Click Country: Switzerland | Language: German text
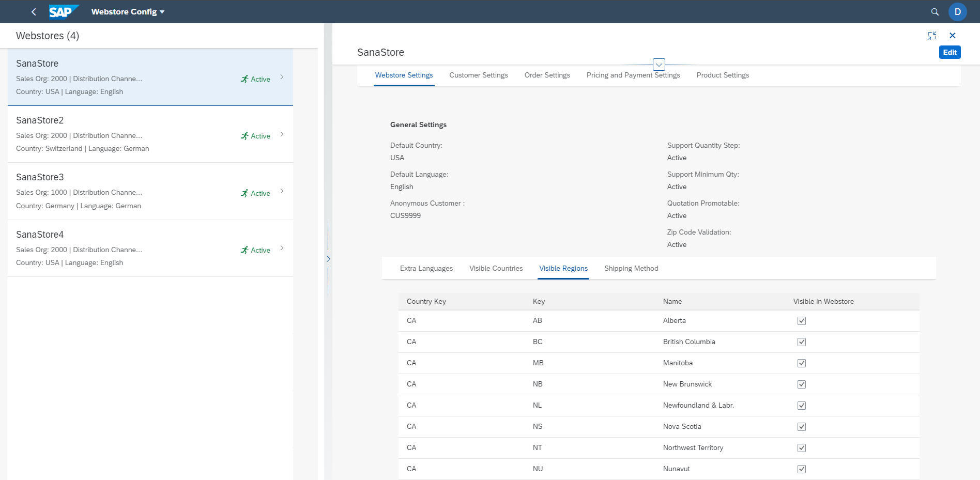The height and width of the screenshot is (480, 980). pyautogui.click(x=83, y=149)
